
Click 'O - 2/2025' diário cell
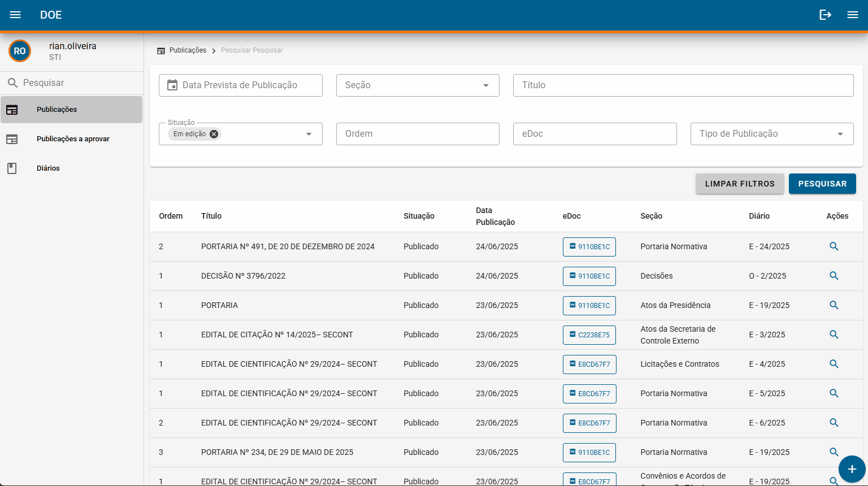coord(767,276)
